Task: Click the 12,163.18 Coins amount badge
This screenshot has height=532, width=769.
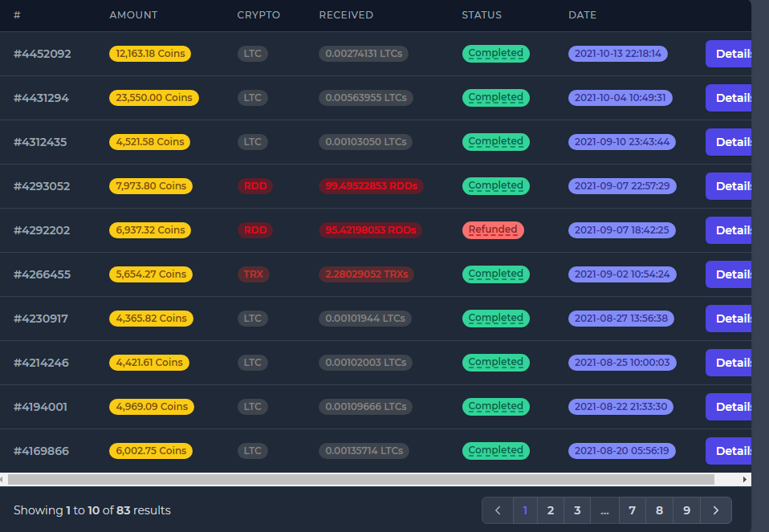Action: point(150,54)
